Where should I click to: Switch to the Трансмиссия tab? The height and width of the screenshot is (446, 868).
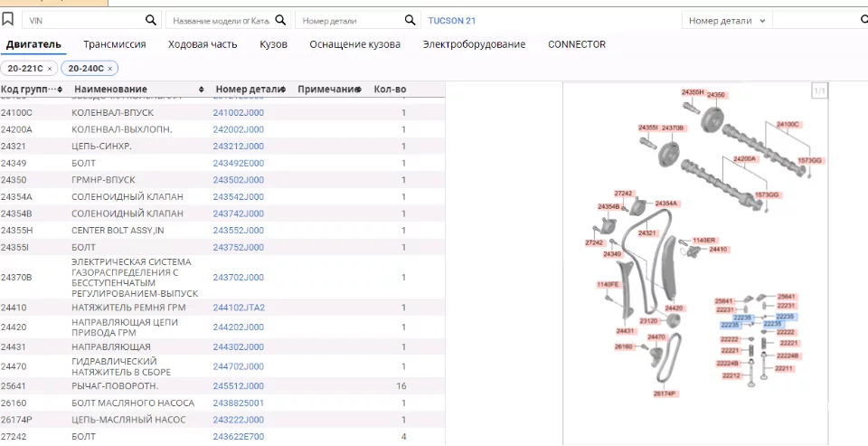114,44
